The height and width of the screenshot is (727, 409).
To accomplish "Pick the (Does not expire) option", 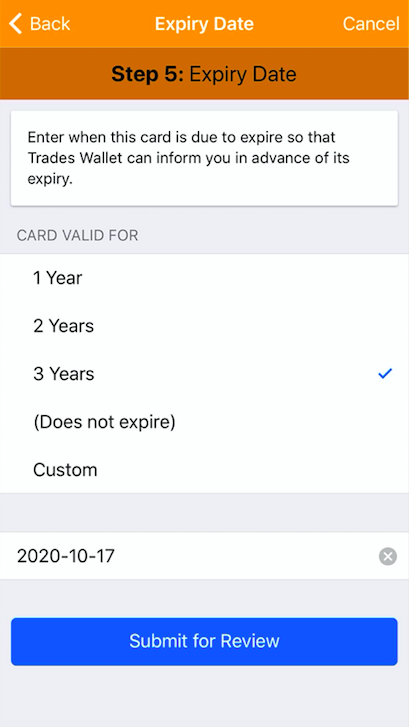I will (204, 422).
